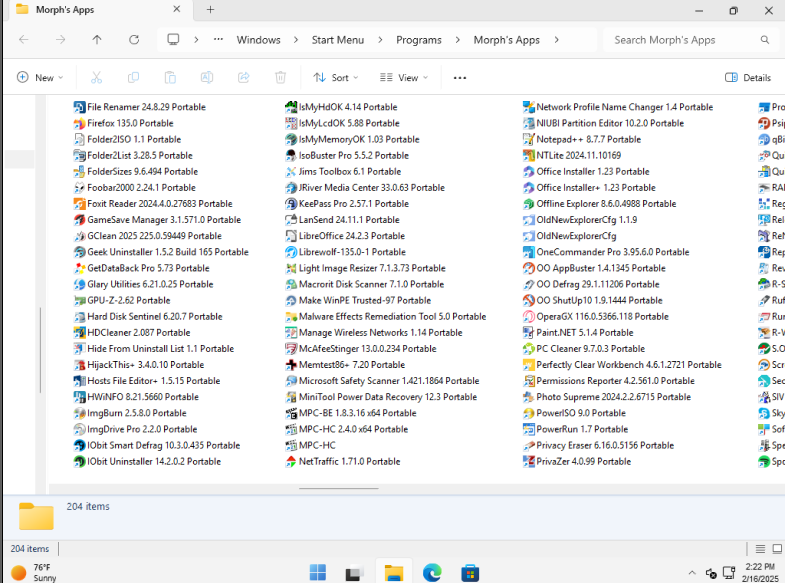Image resolution: width=785 pixels, height=583 pixels.
Task: Refresh the folder contents
Action: point(134,40)
